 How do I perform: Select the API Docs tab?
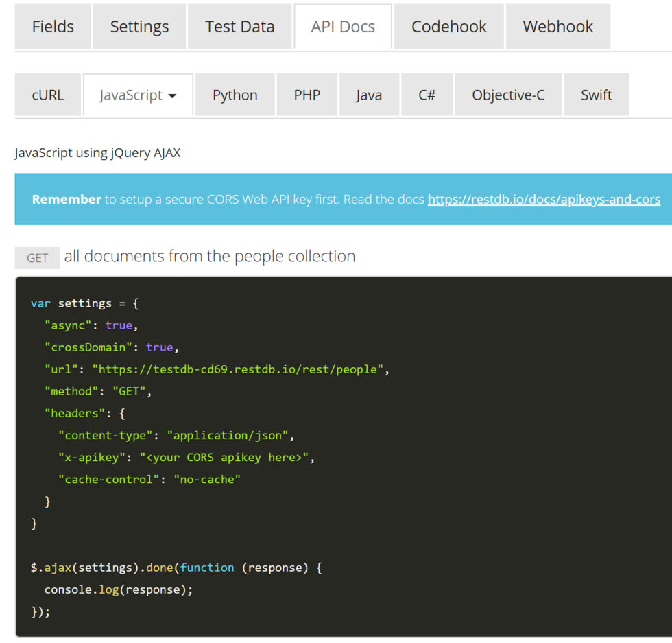pos(343,27)
